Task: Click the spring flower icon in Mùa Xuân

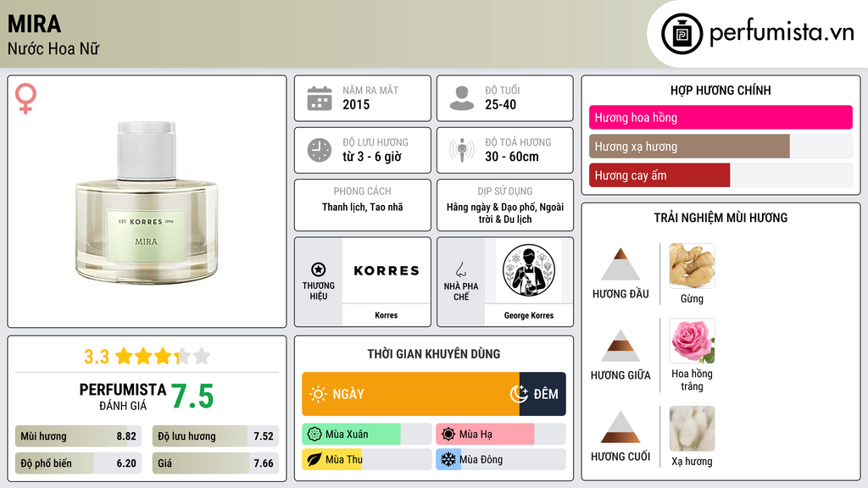Action: pyautogui.click(x=314, y=435)
